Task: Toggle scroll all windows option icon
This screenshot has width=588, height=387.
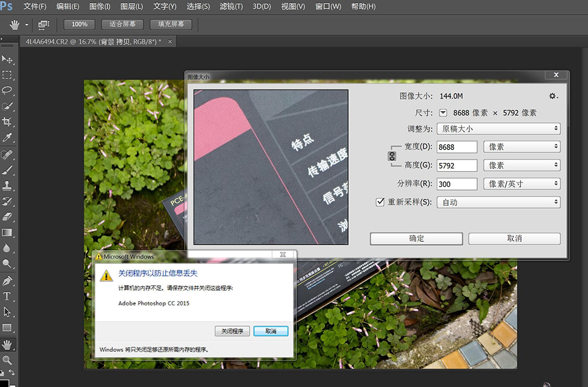Action: tap(44, 25)
